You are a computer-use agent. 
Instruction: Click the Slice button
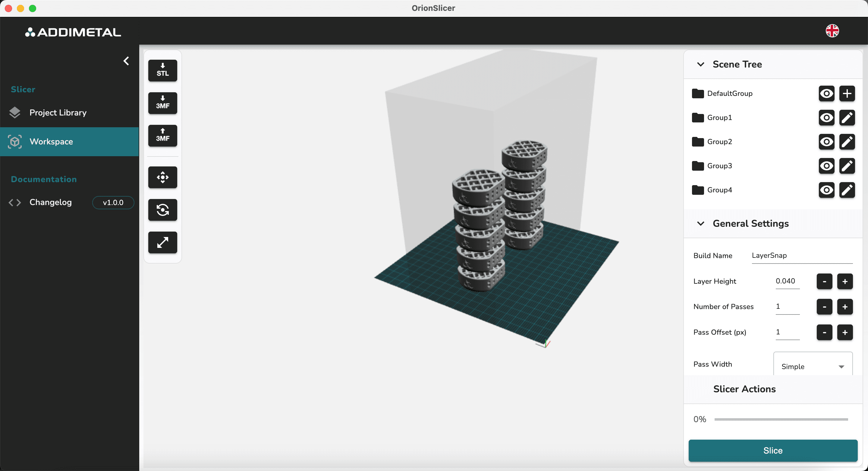[x=773, y=450]
